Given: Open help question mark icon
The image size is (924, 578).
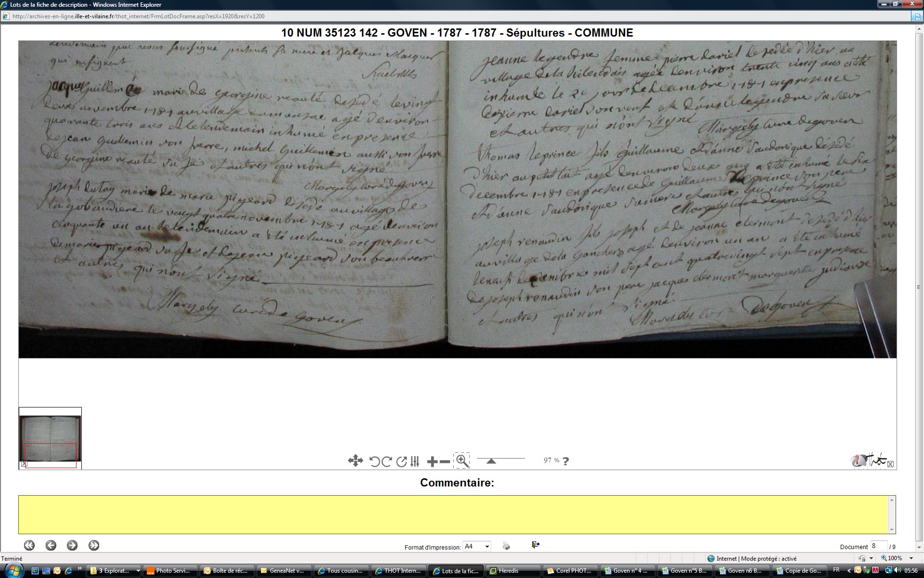Looking at the screenshot, I should tap(566, 461).
